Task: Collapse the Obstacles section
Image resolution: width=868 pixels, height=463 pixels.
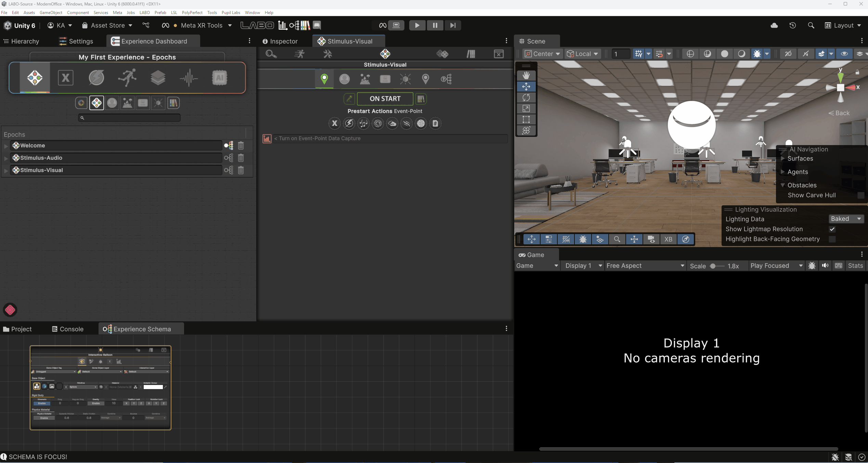Action: click(x=782, y=185)
